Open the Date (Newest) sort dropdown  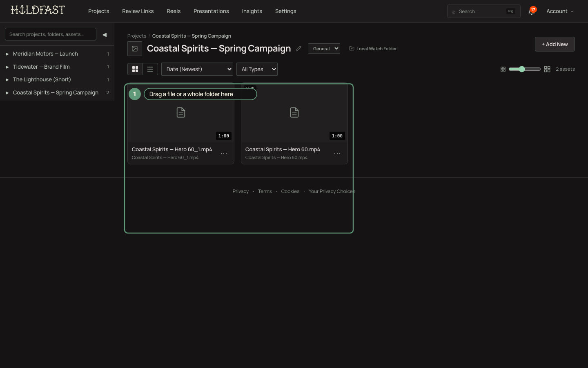point(197,69)
